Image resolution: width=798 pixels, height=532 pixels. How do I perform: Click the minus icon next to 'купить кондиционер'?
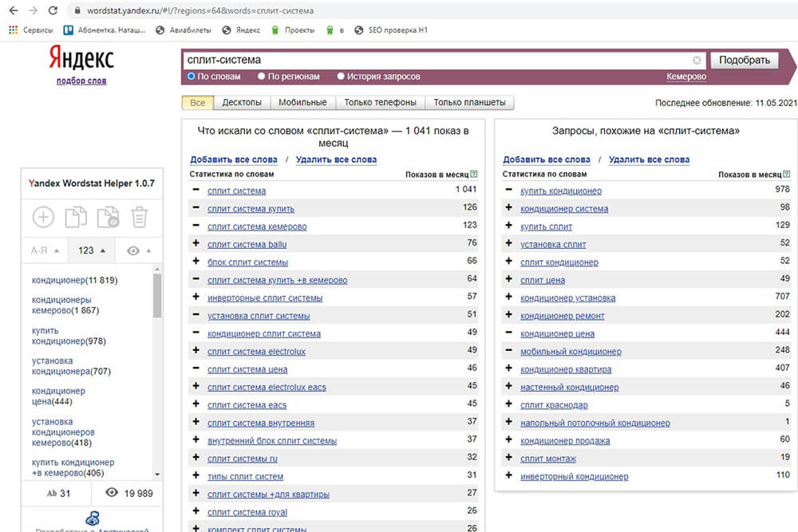tap(509, 191)
